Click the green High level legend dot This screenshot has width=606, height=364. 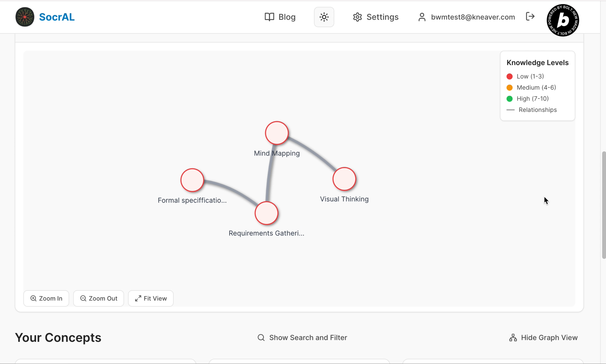coord(509,99)
